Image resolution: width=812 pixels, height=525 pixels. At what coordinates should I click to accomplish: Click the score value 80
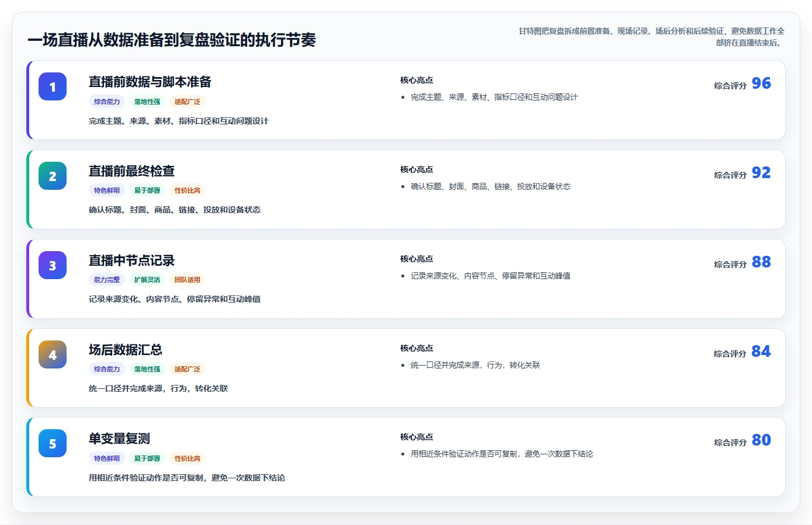[x=761, y=440]
